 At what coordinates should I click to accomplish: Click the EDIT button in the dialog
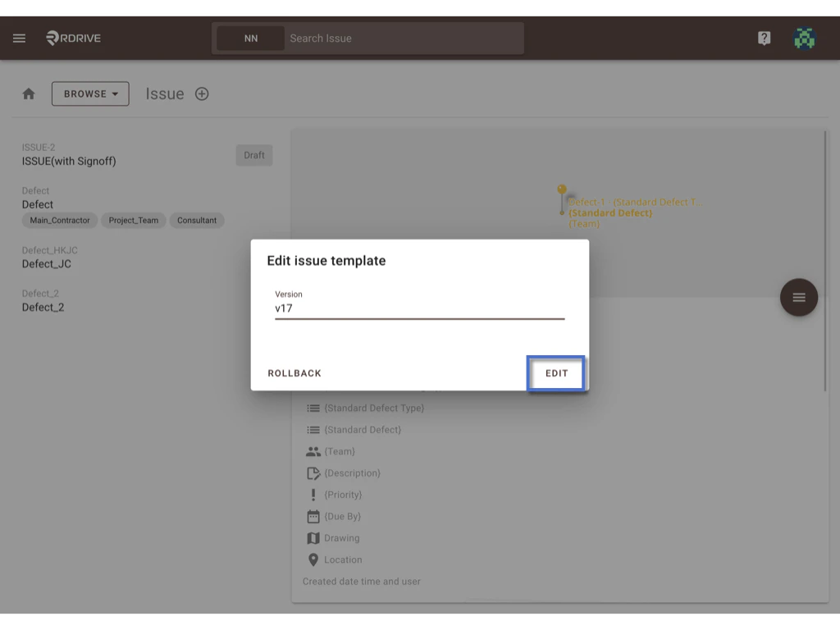(555, 373)
